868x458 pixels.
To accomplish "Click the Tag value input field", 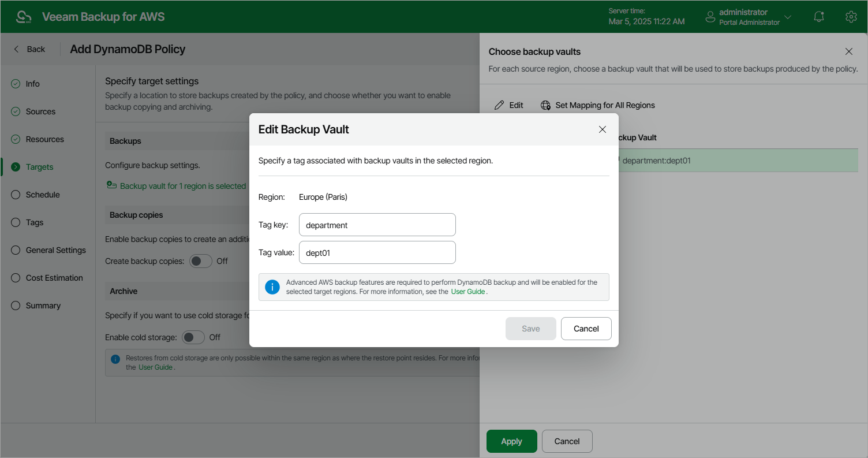I will point(377,252).
